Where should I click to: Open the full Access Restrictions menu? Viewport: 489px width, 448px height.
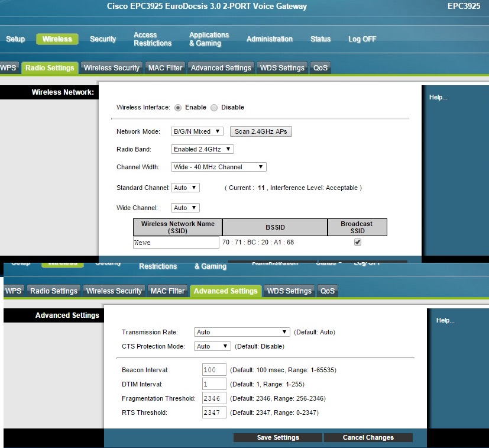pos(153,39)
